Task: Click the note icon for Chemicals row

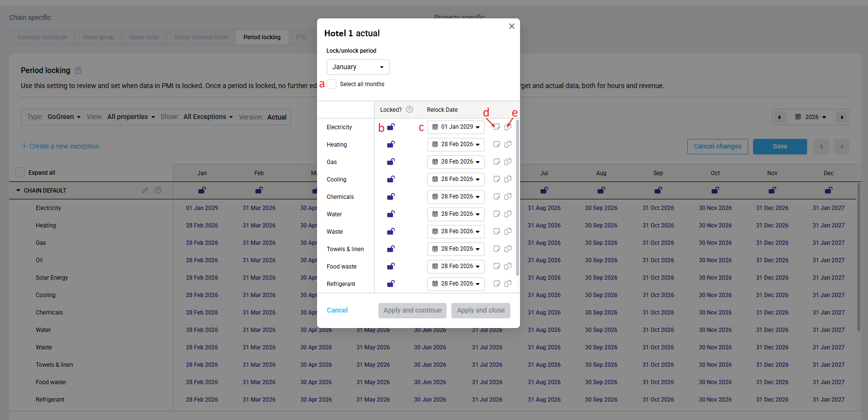Action: coord(496,196)
